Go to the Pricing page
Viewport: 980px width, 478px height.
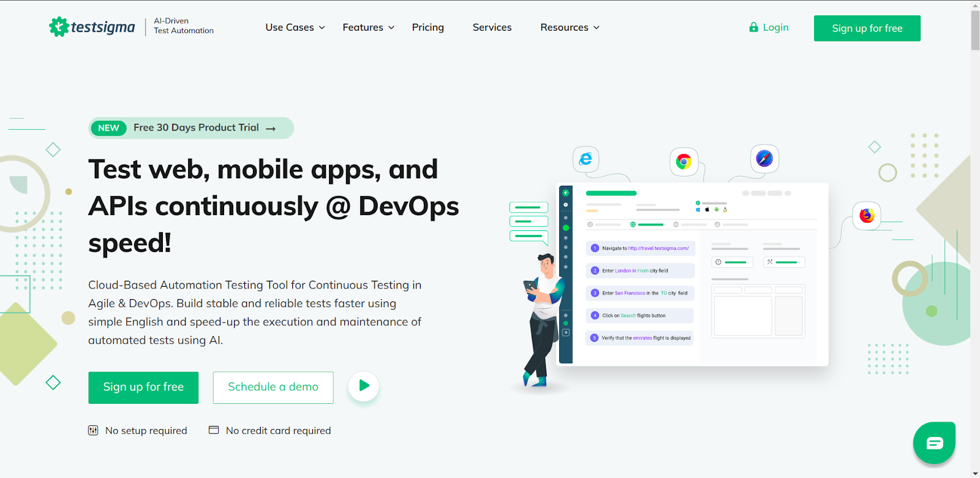pos(428,28)
